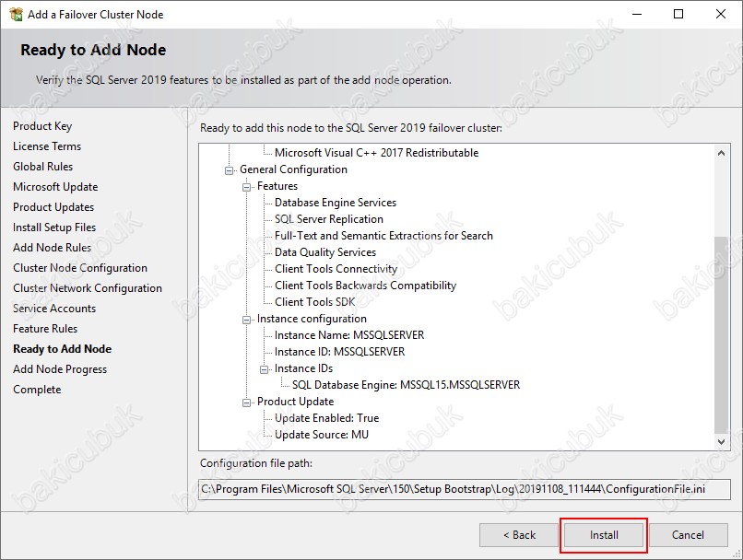This screenshot has width=743, height=560.
Task: Select the Features tree row
Action: [x=277, y=186]
